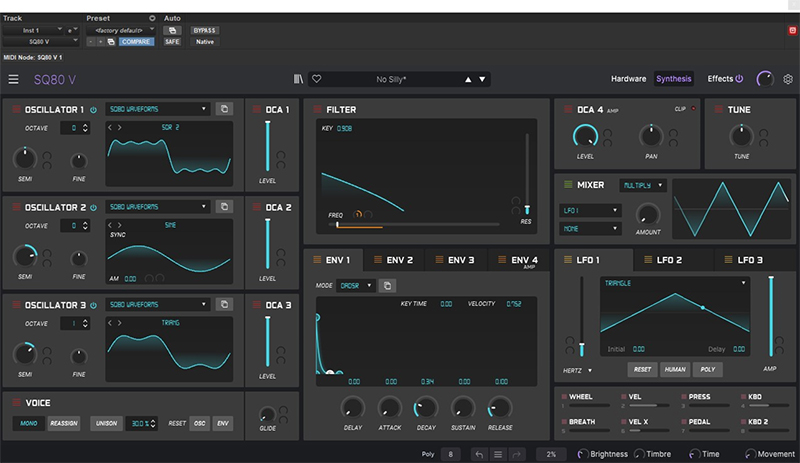Open the hamburger main menu
Screen dimensions: 800x463
pos(13,79)
